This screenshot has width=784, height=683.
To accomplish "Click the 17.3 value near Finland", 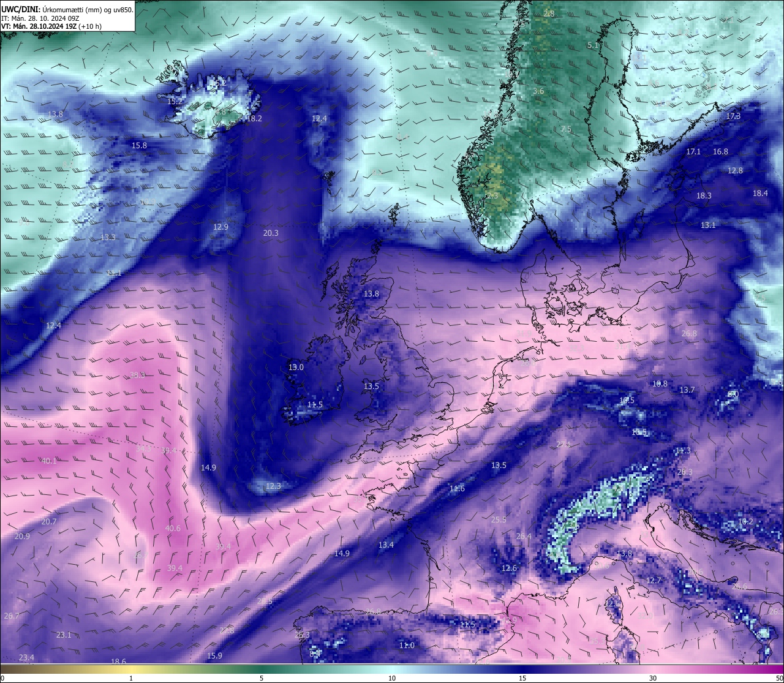I will click(x=733, y=116).
